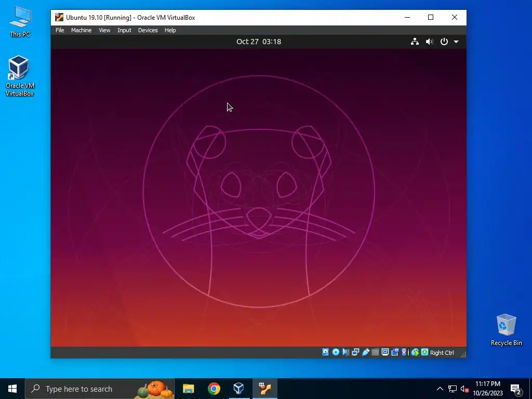
Task: Click the audio status icon in VM status bar
Action: [345, 352]
